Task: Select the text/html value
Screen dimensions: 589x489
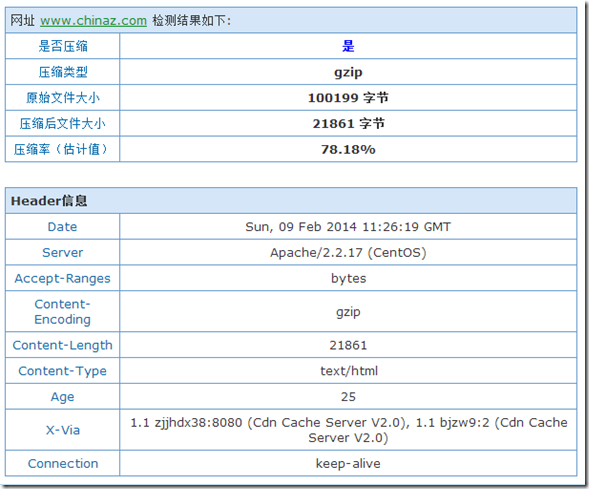Action: (x=349, y=371)
